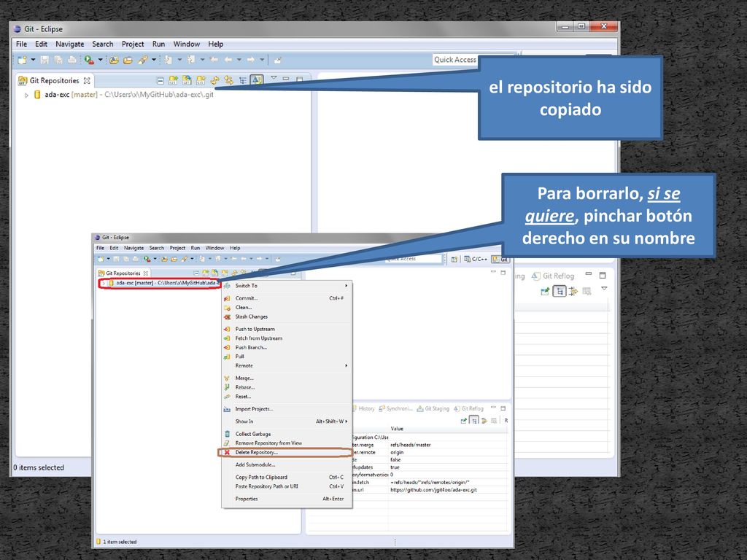This screenshot has height=560, width=747.
Task: Toggle Link with Selection in back window Git Repositories
Action: (x=228, y=80)
